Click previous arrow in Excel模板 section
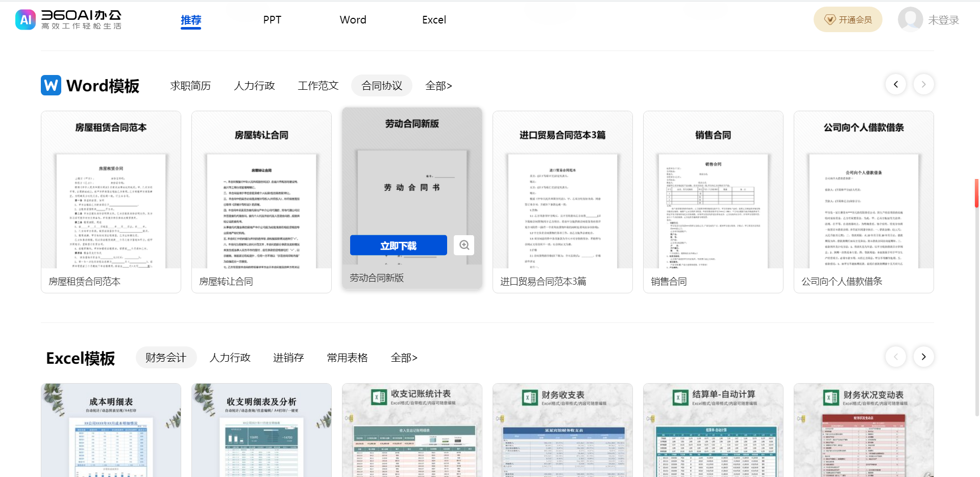 click(x=896, y=357)
